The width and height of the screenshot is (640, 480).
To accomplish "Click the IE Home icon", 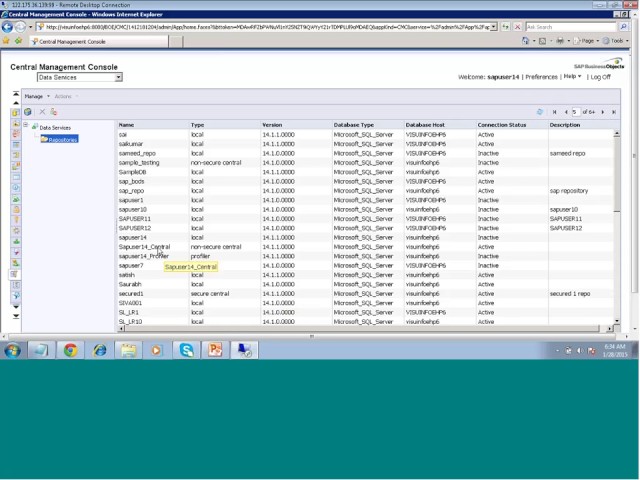I will (525, 41).
